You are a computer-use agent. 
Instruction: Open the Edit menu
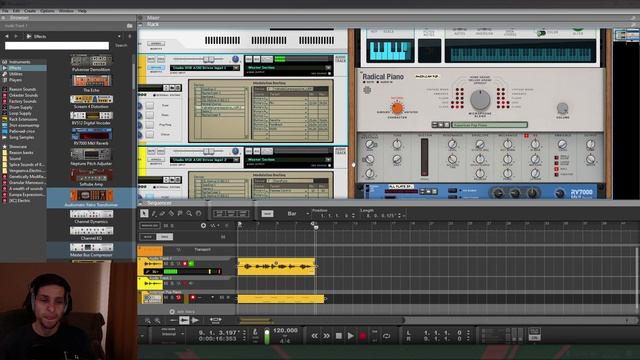[16, 11]
